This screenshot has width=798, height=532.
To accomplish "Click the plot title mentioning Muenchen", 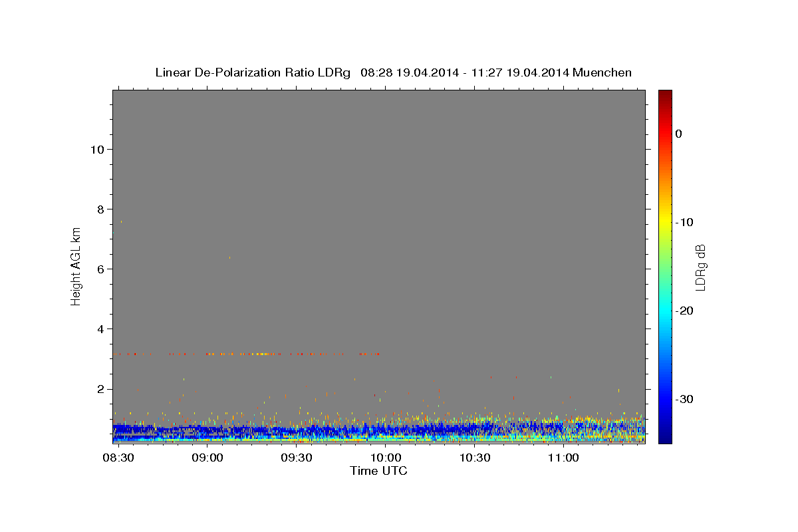I will click(393, 72).
